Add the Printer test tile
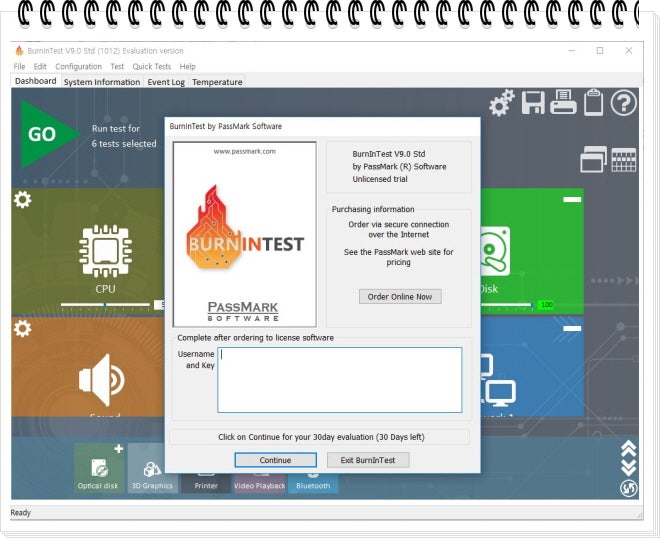The image size is (660, 538). 206,483
